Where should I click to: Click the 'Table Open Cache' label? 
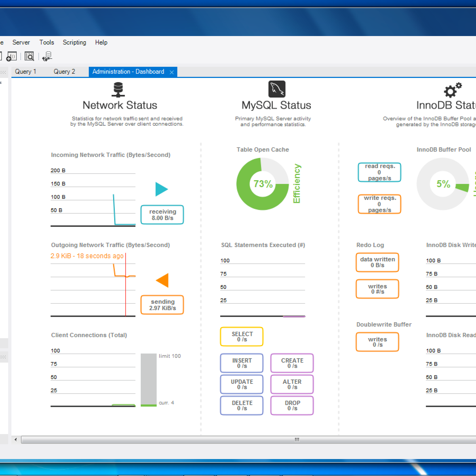click(263, 150)
